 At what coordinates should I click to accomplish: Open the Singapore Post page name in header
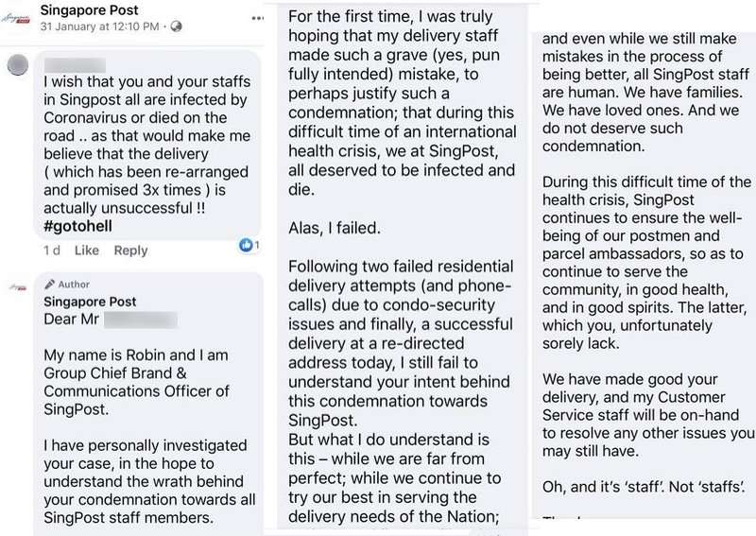coord(89,10)
